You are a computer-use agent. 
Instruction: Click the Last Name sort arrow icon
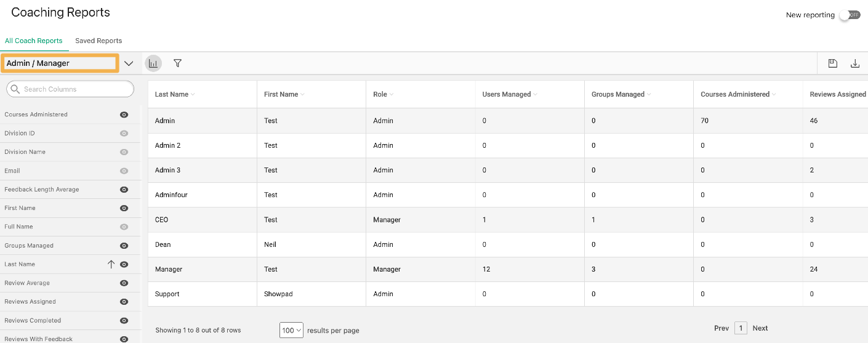click(x=111, y=264)
